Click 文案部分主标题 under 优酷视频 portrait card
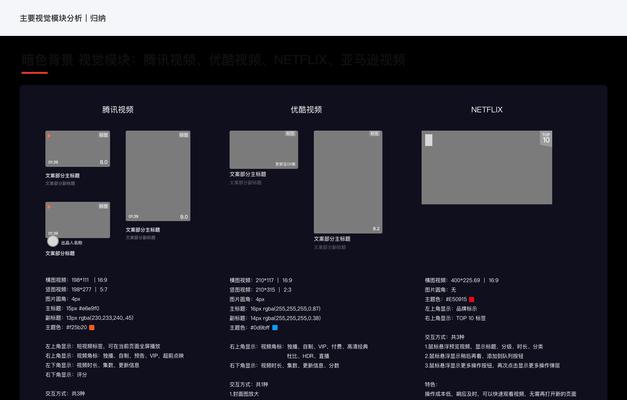The image size is (627, 400). coord(332,239)
